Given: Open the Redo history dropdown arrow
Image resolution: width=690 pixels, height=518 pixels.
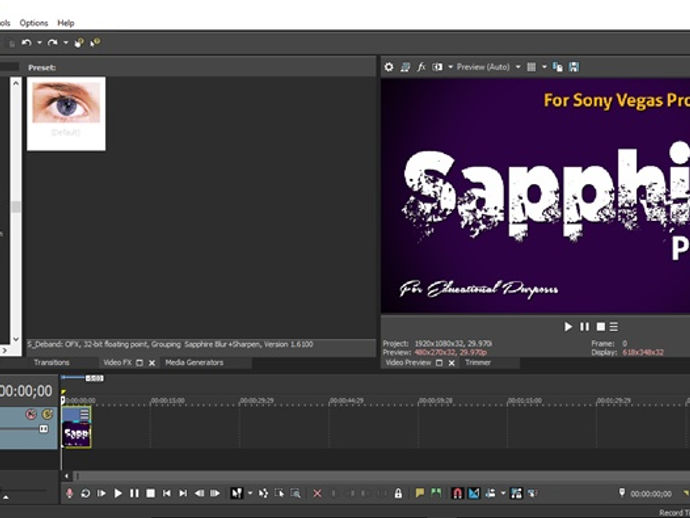Looking at the screenshot, I should [x=66, y=43].
